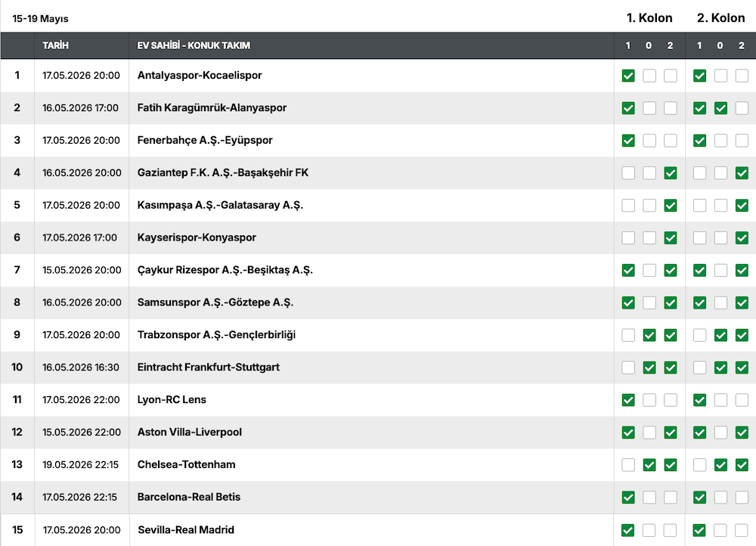This screenshot has width=756, height=546.
Task: Check 1. Kolon draw for Aston Villa-Liverpool
Action: click(x=649, y=432)
